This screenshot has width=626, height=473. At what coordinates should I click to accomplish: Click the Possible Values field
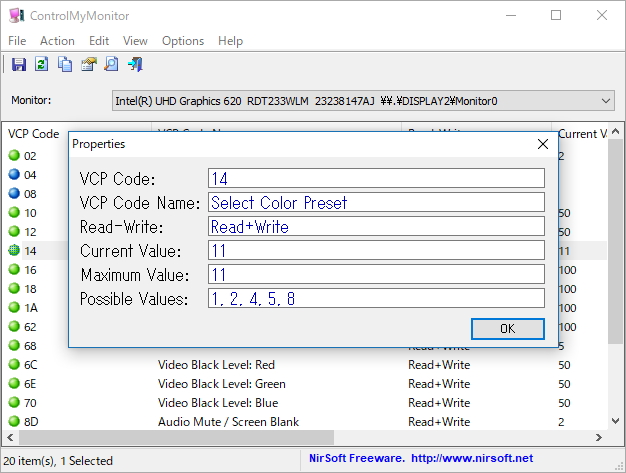tap(376, 298)
